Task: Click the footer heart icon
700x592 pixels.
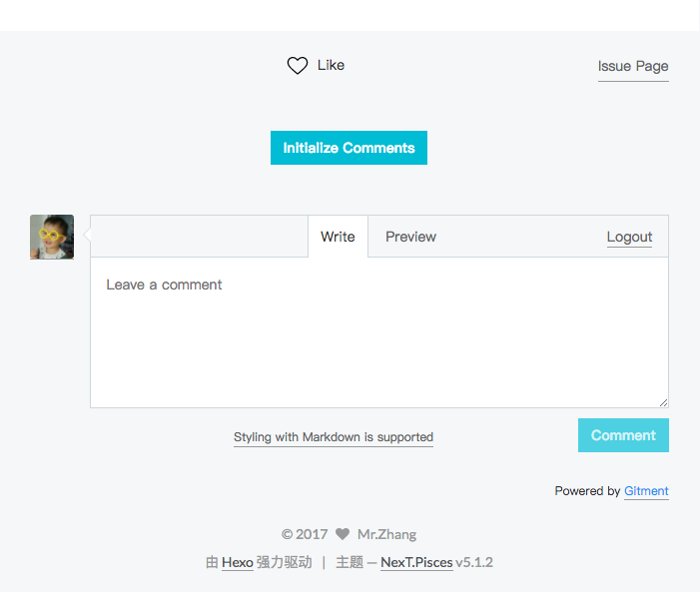Action: point(343,534)
